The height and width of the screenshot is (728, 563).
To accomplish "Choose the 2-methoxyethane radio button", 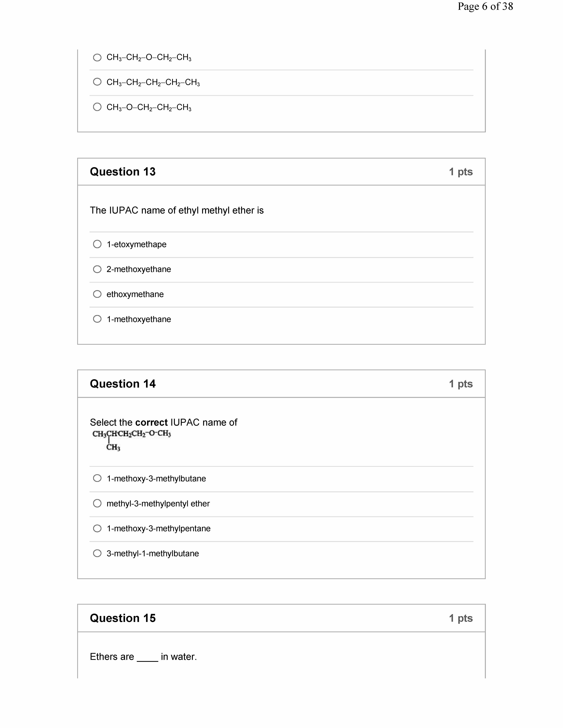I will [x=97, y=269].
